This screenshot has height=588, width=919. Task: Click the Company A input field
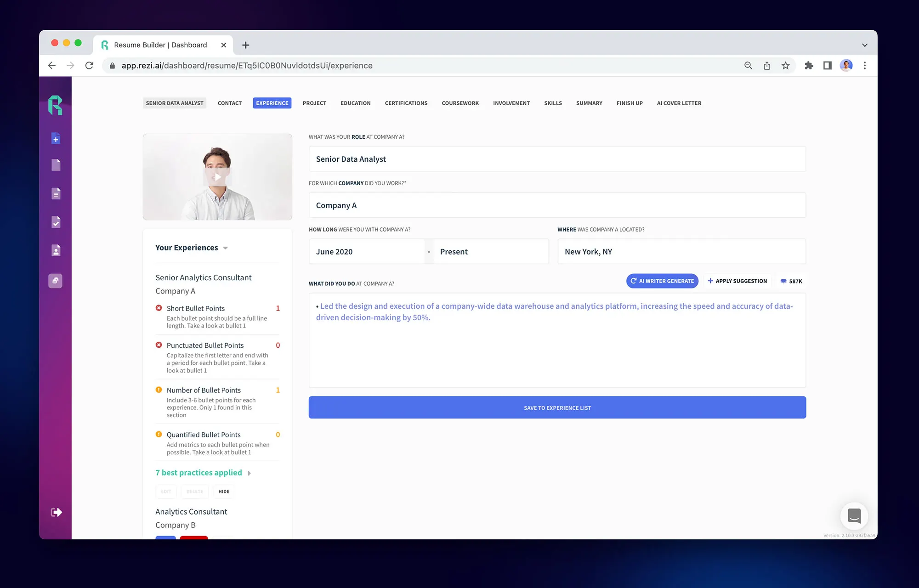point(557,205)
